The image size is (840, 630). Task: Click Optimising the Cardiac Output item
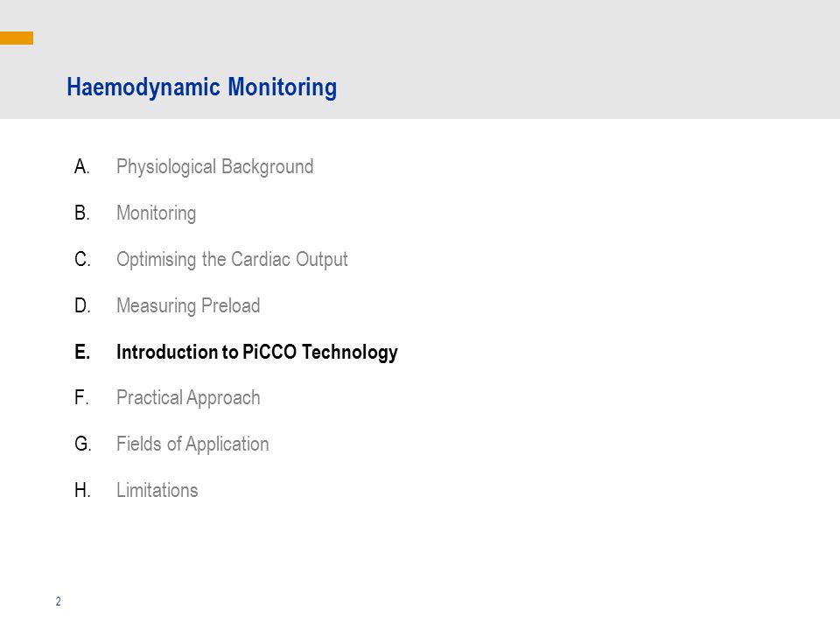pyautogui.click(x=232, y=259)
